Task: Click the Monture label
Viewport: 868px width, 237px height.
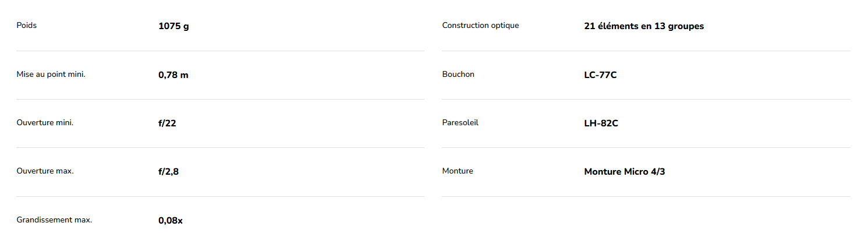Action: point(458,171)
